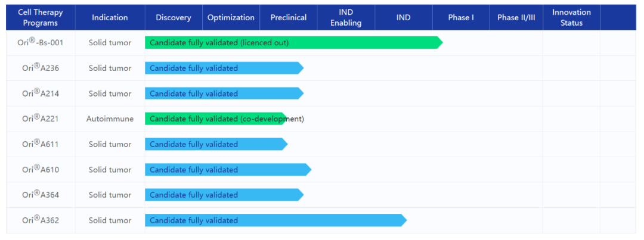Viewport: 644px width, 240px height.
Task: Select the Ori A221 co-development green bar
Action: 215,119
